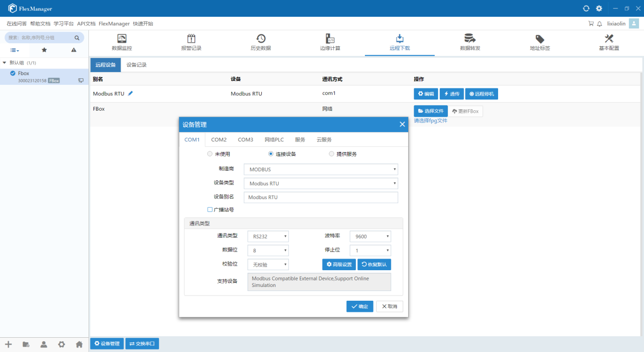The height and width of the screenshot is (352, 644).
Task: Click into the 设备别名 input field
Action: coord(321,197)
